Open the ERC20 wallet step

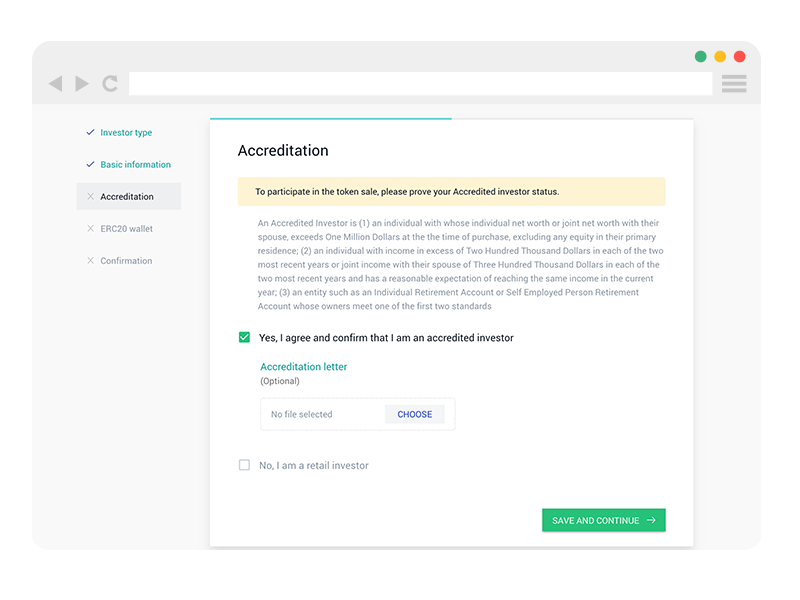pos(126,229)
